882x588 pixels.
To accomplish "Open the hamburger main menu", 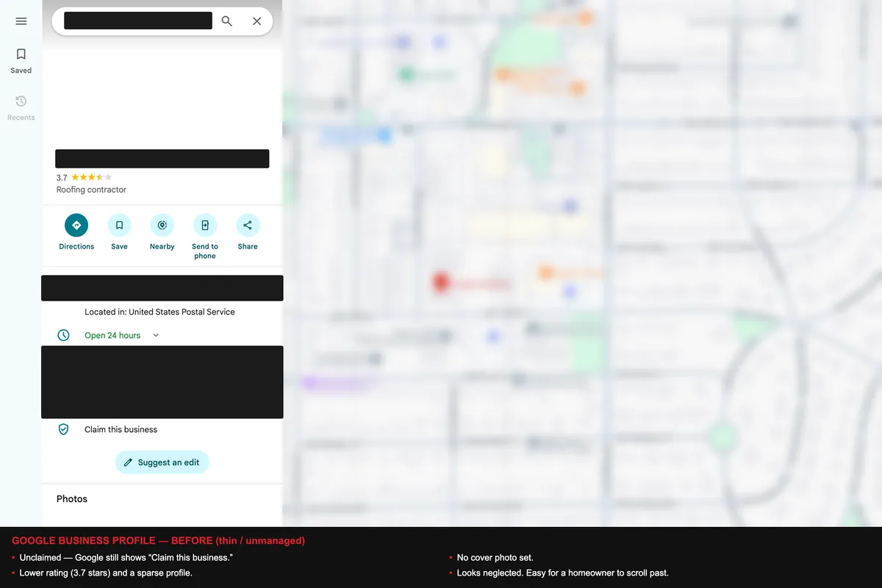I will pos(21,21).
